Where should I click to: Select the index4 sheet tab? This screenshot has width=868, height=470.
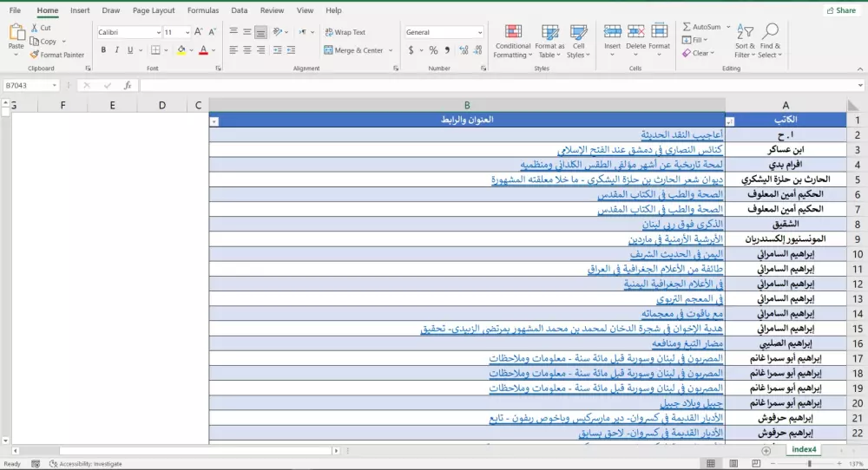click(x=804, y=449)
